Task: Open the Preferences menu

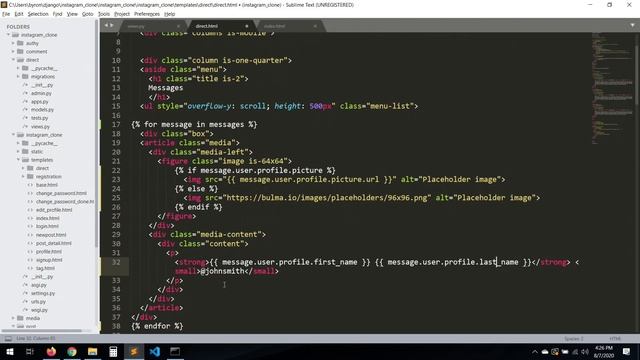Action: point(147,14)
